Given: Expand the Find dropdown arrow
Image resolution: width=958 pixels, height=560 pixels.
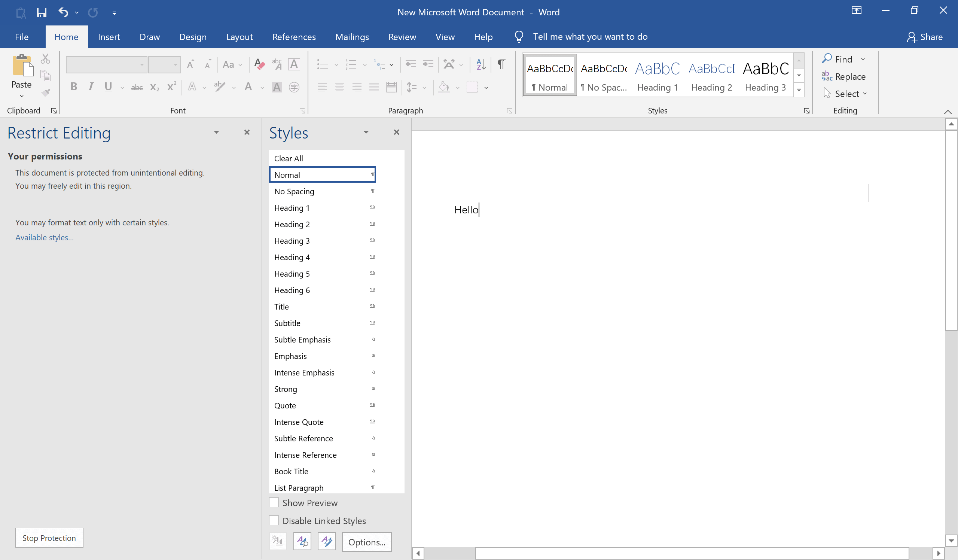Looking at the screenshot, I should pos(863,60).
